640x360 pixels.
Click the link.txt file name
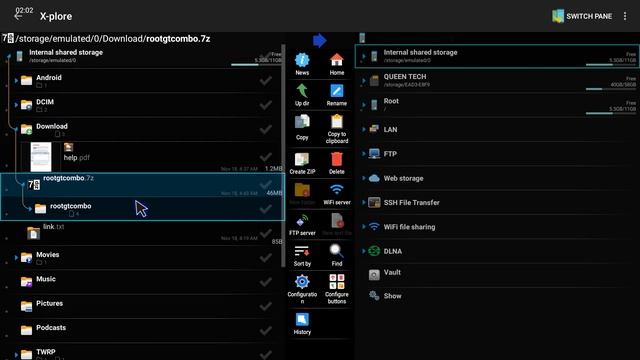click(x=53, y=227)
